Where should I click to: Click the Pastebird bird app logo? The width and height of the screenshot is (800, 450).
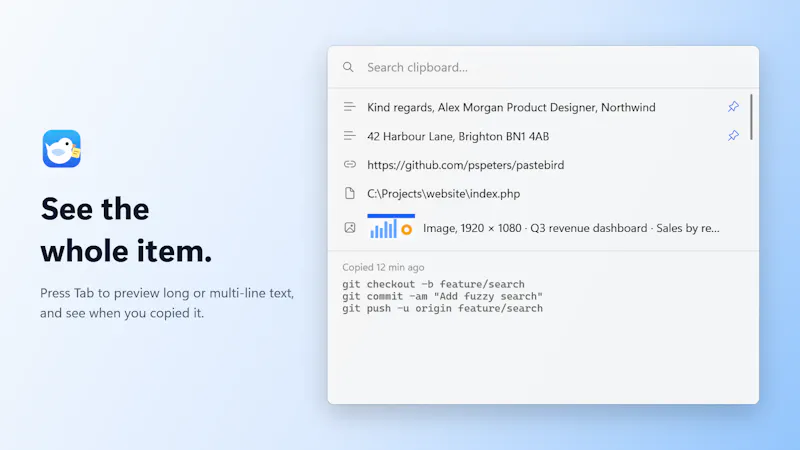coord(62,148)
